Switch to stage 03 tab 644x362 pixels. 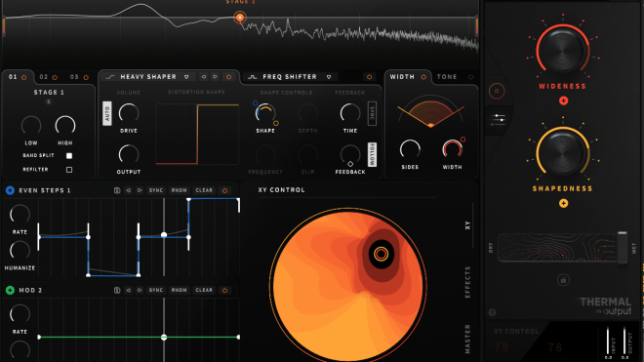(74, 77)
